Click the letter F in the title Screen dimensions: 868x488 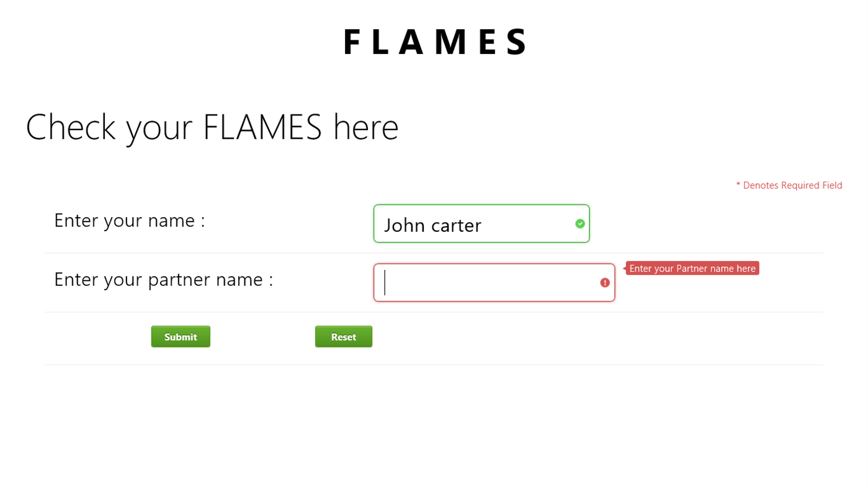tap(352, 42)
